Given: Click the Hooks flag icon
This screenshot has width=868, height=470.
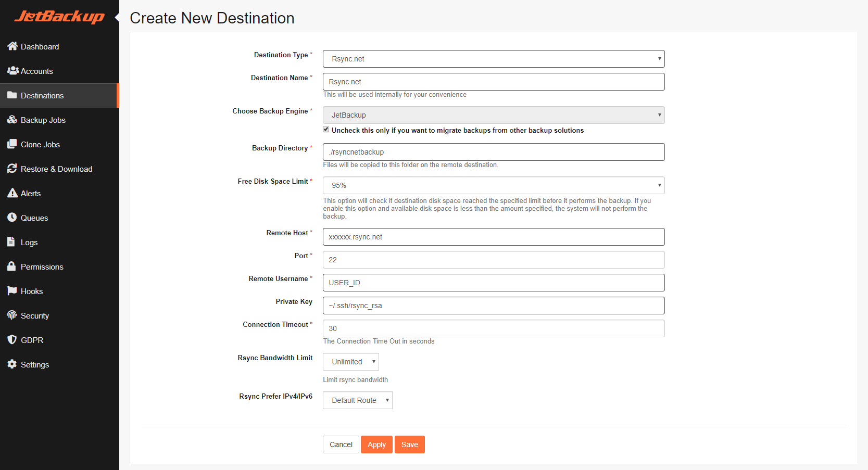Looking at the screenshot, I should tap(12, 291).
